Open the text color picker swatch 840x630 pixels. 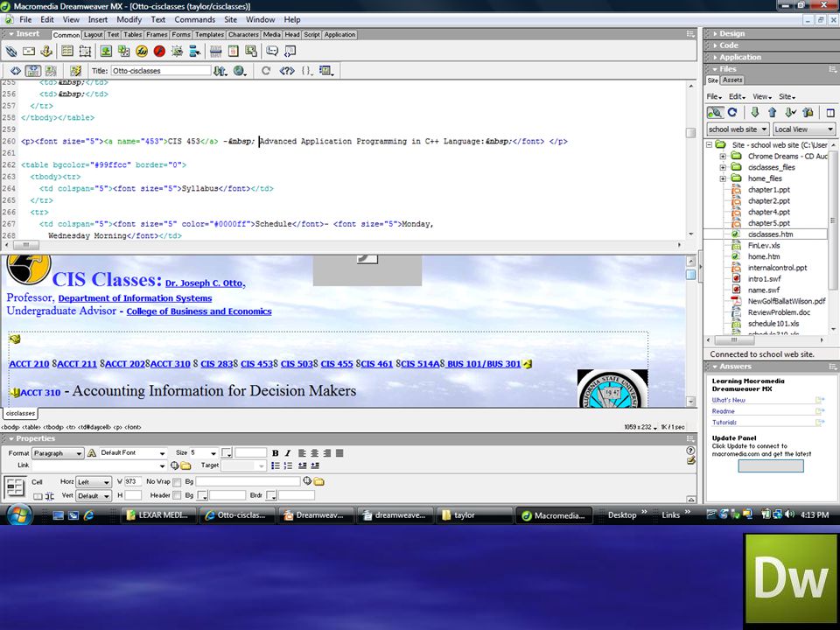pos(227,453)
